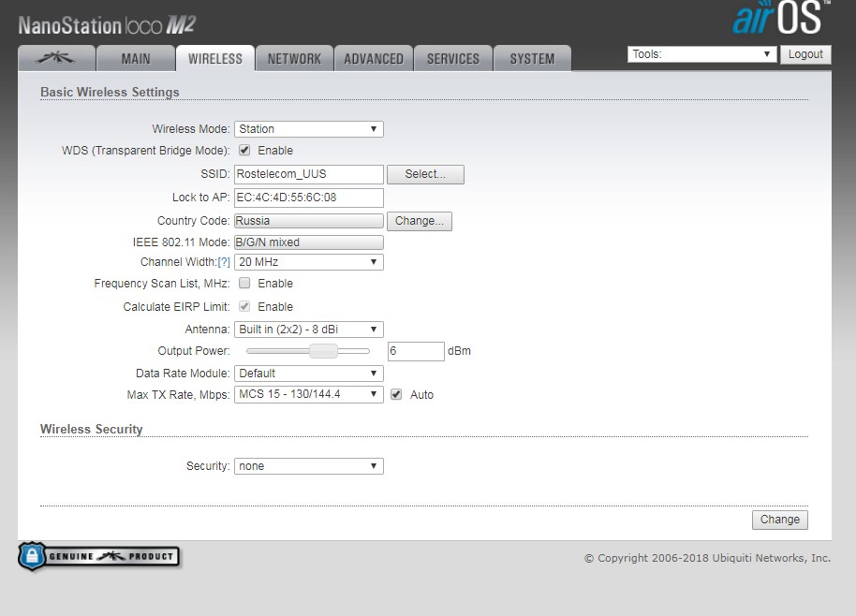Click the Change button to apply settings
The width and height of the screenshot is (856, 616).
(x=780, y=520)
